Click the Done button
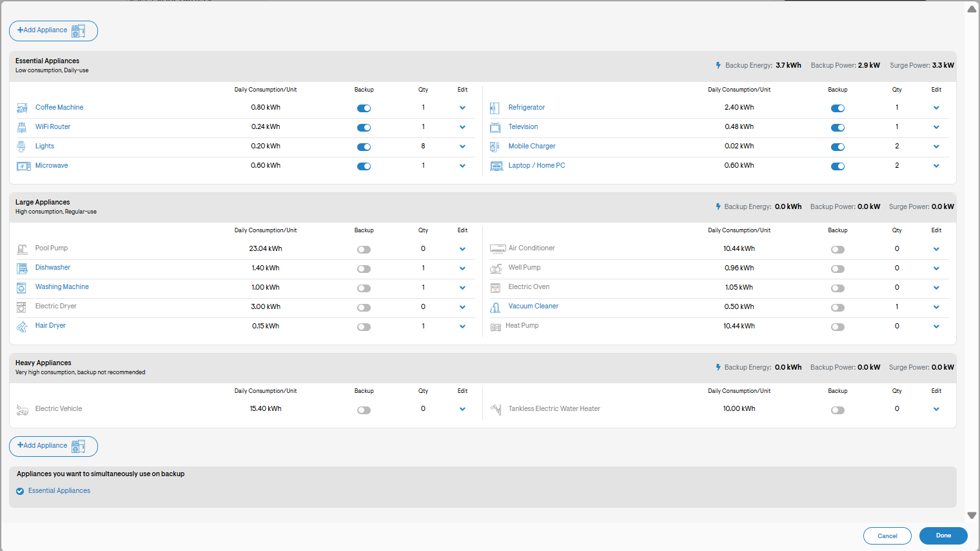This screenshot has height=551, width=980. coord(943,536)
